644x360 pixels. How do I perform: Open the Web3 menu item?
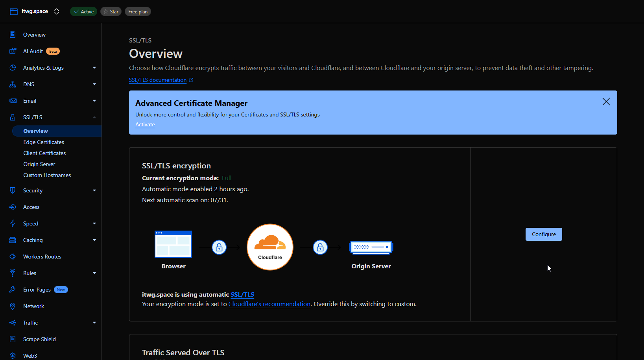point(30,356)
